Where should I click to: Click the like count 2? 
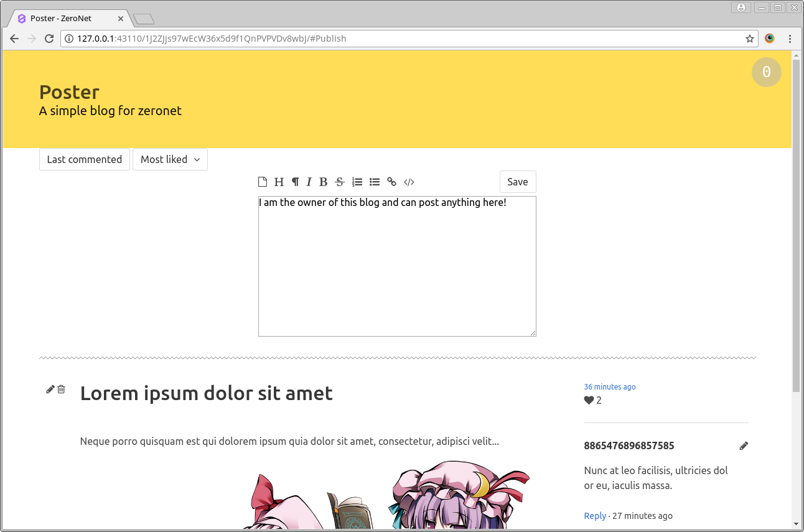599,400
